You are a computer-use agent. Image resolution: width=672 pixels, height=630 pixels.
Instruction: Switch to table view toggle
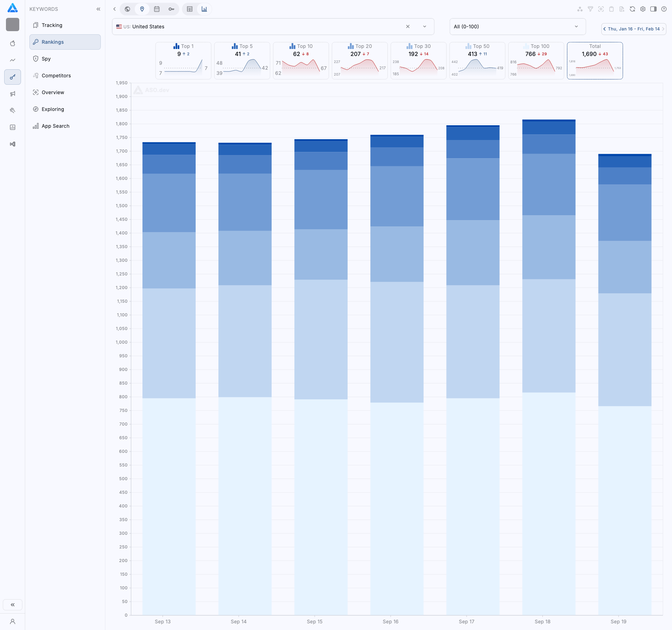click(190, 9)
